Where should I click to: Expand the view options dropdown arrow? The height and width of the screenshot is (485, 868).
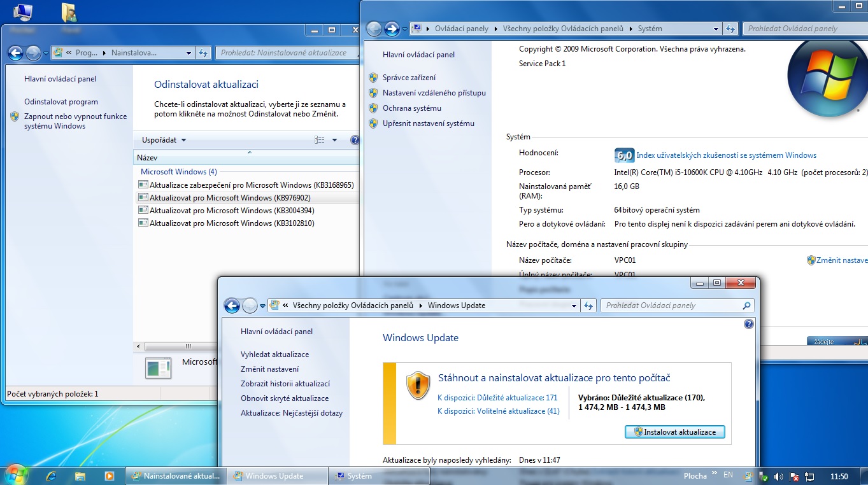pyautogui.click(x=335, y=140)
